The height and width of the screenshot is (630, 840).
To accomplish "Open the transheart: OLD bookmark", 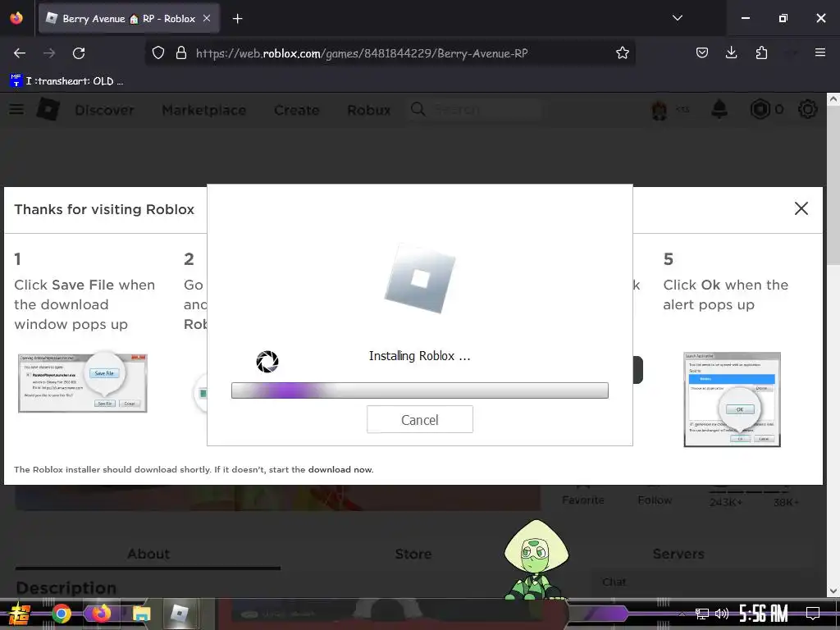I will click(x=67, y=81).
